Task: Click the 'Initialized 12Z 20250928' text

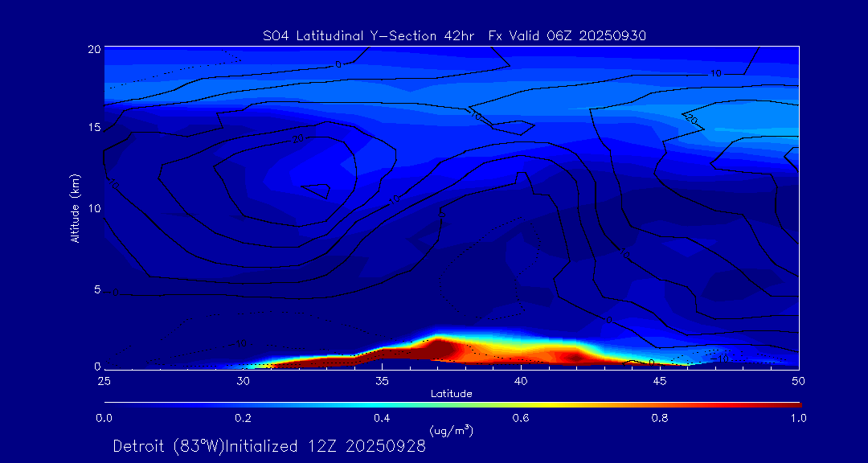Action: click(x=325, y=446)
